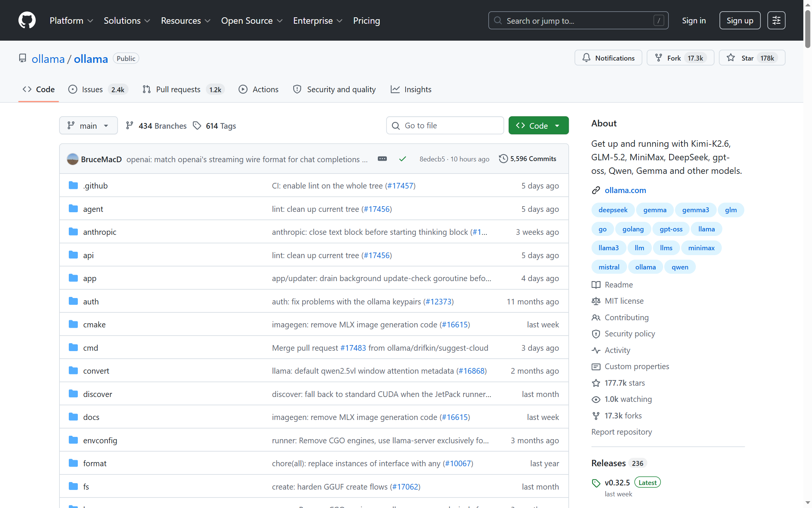Click the discover folder icon

coord(73,394)
